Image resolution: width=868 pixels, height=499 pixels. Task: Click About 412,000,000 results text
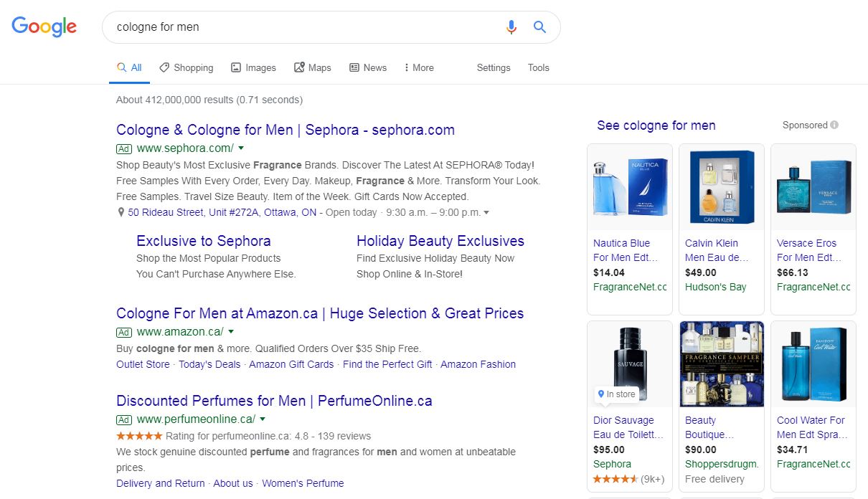[x=209, y=100]
